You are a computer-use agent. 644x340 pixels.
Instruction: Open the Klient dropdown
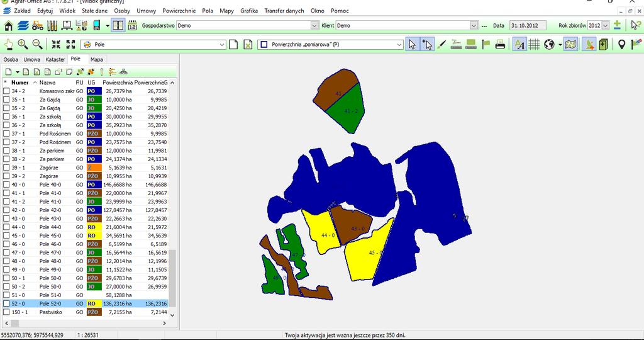pos(474,25)
